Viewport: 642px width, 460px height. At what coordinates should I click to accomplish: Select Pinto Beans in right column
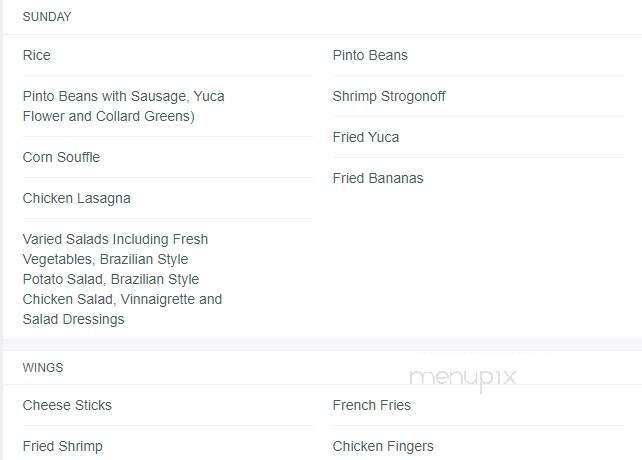click(370, 55)
